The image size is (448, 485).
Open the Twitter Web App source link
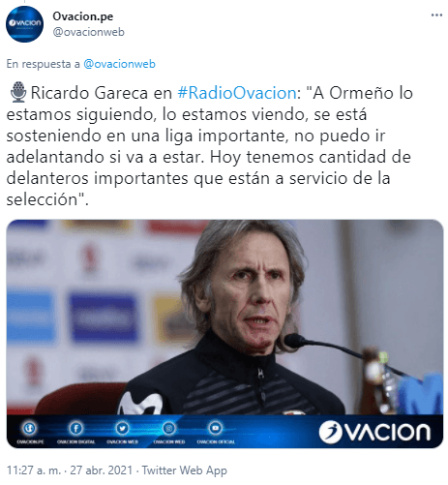185,470
